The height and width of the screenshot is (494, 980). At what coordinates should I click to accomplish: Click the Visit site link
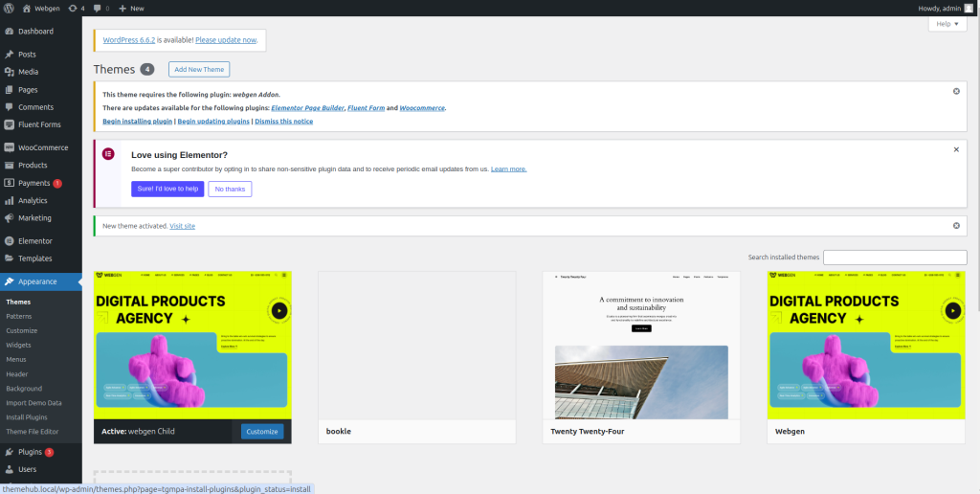click(182, 226)
